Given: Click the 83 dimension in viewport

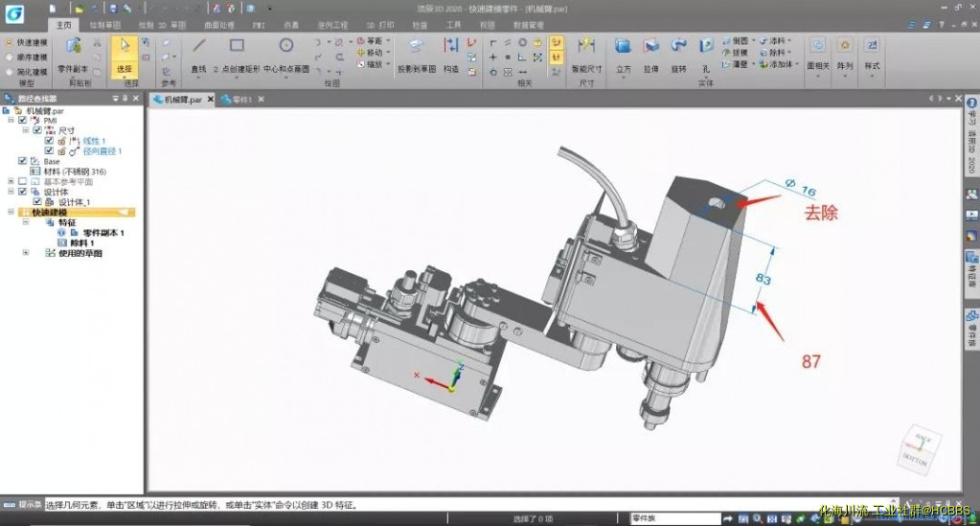Looking at the screenshot, I should [x=763, y=278].
